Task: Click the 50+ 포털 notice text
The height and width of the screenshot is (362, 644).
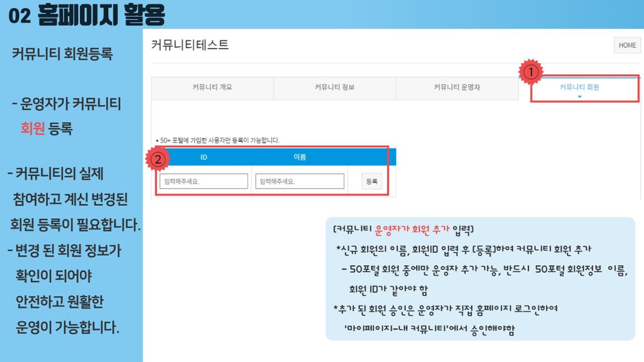Action: 220,140
